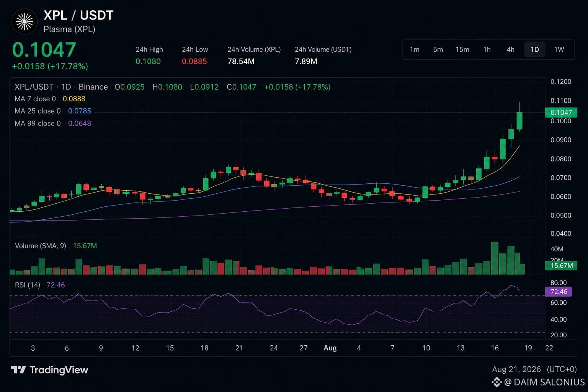Select the 1D timeframe tab
This screenshot has height=392, width=588.
point(535,49)
